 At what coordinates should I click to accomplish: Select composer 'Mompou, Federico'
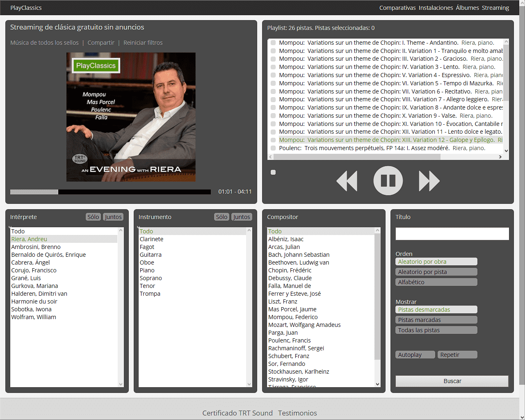[321, 317]
